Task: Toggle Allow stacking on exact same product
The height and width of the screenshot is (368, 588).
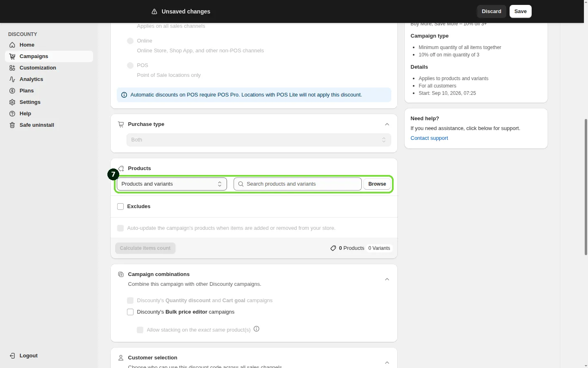Action: coord(140,330)
